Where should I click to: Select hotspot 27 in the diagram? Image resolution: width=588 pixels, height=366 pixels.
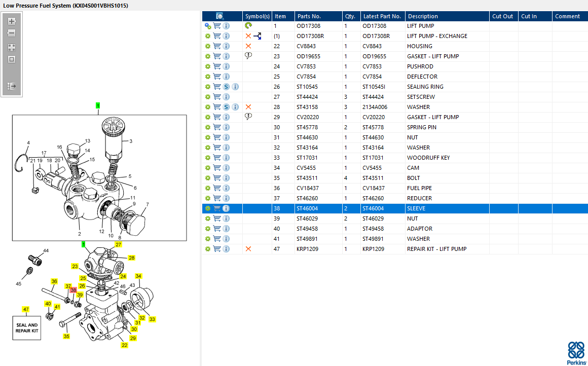click(119, 244)
